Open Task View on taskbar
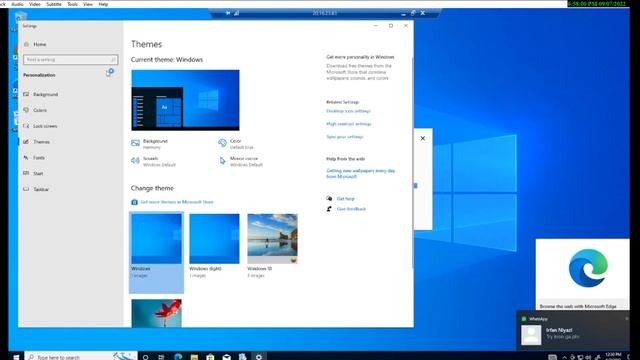 tap(161, 357)
